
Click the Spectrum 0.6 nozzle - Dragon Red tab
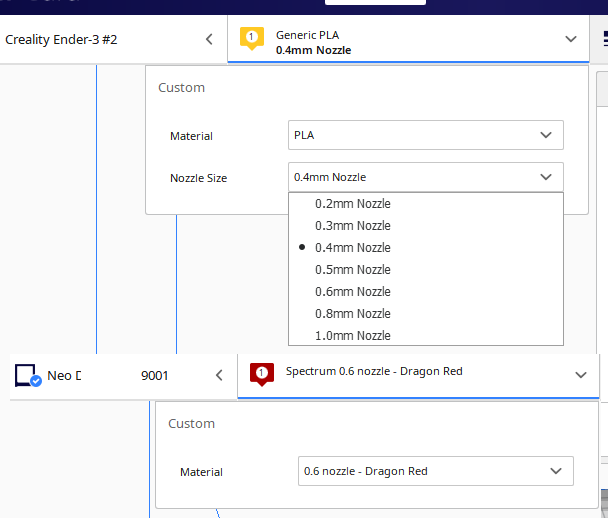pyautogui.click(x=418, y=375)
